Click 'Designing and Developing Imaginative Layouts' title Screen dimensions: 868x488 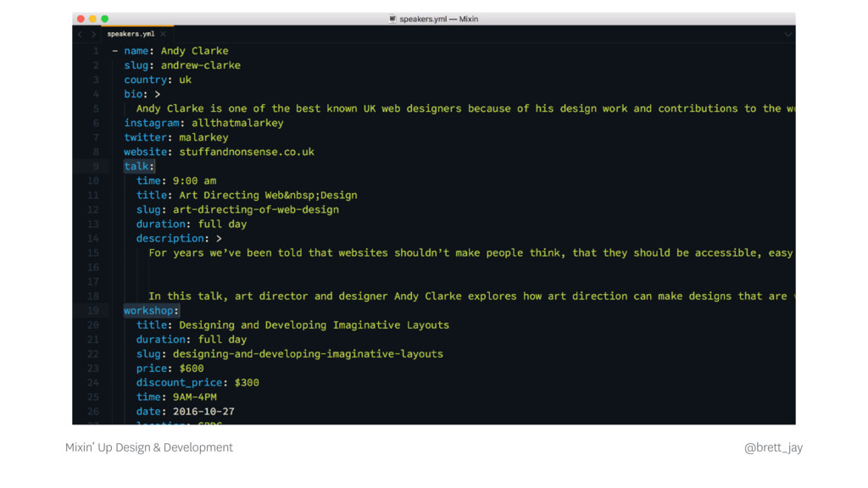pyautogui.click(x=314, y=324)
